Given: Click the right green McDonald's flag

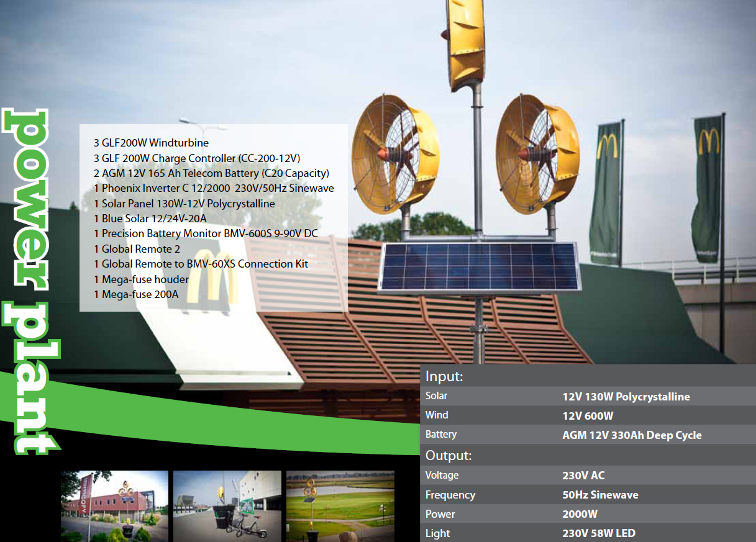Looking at the screenshot, I should (x=708, y=188).
